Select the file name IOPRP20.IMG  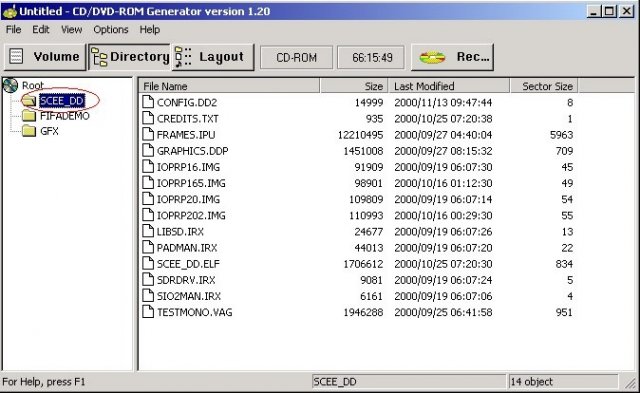(189, 199)
